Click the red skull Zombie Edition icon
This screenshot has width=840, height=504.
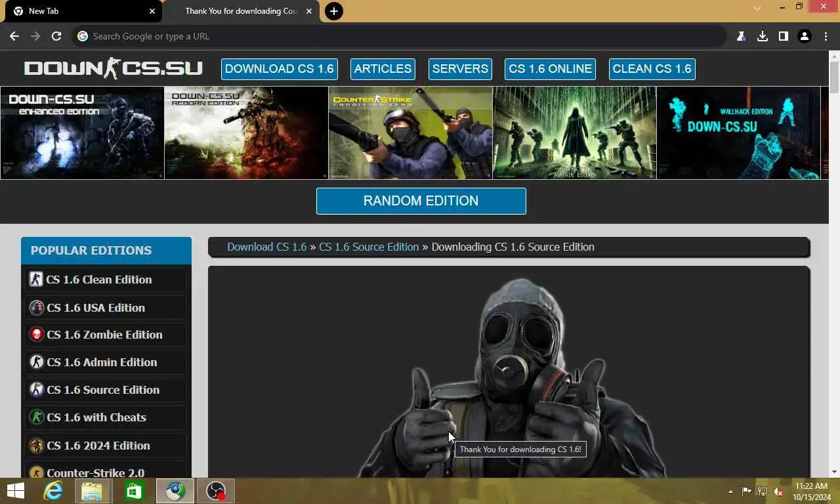(x=36, y=335)
